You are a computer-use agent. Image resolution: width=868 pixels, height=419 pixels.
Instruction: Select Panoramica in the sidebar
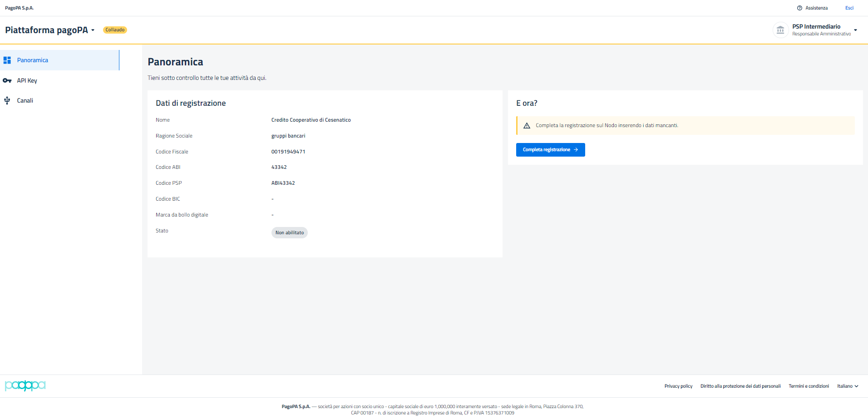[33, 60]
